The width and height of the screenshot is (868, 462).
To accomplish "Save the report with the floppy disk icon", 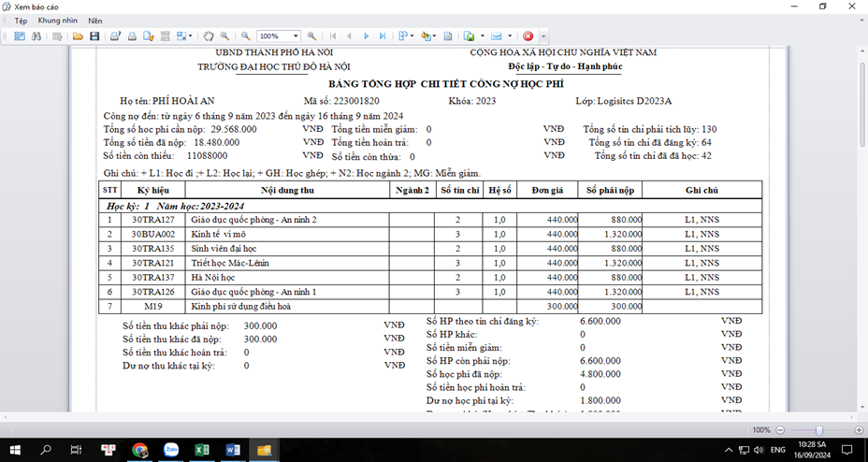I will point(94,36).
